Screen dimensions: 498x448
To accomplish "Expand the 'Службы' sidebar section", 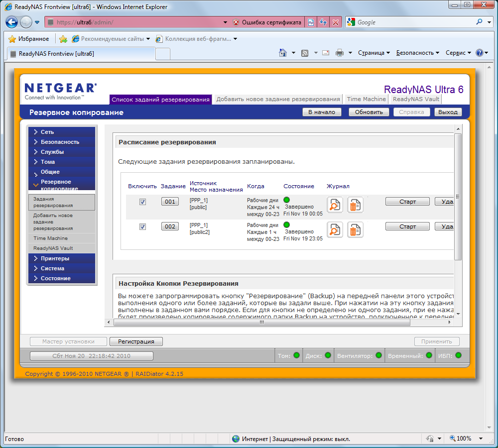I will 62,152.
